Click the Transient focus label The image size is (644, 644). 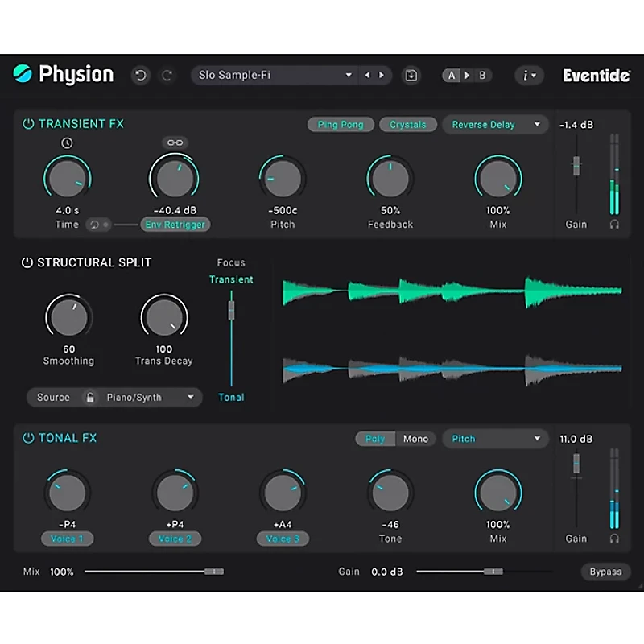pyautogui.click(x=231, y=279)
